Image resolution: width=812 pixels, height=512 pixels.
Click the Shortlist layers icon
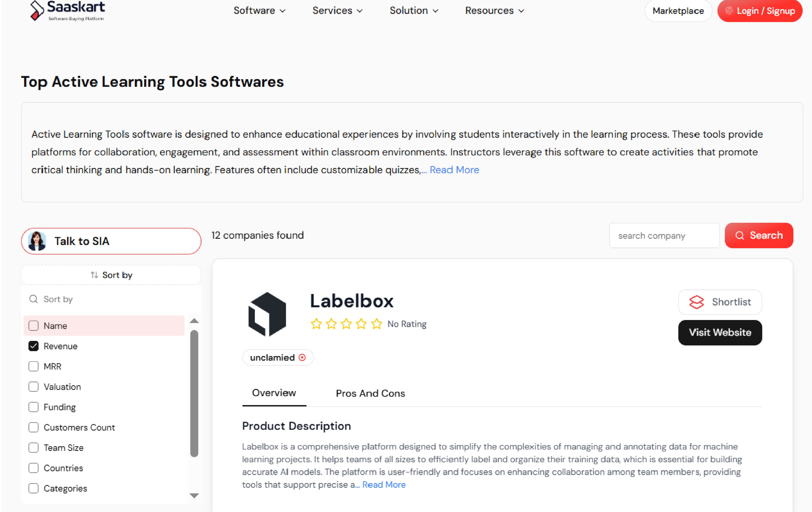coord(696,302)
